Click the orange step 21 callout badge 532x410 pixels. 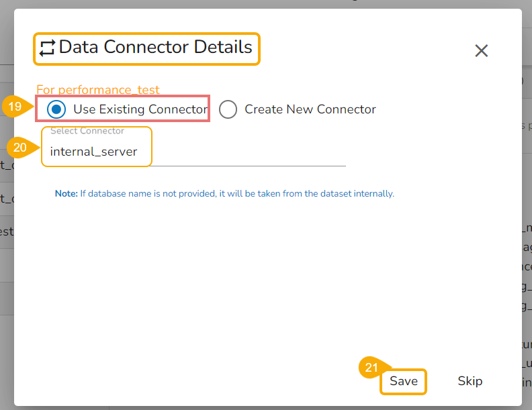coord(371,368)
